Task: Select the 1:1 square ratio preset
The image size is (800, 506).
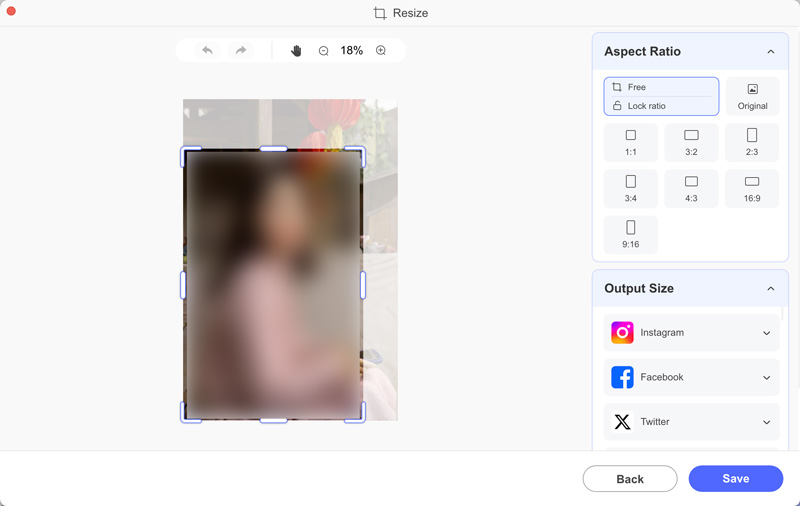Action: [631, 143]
